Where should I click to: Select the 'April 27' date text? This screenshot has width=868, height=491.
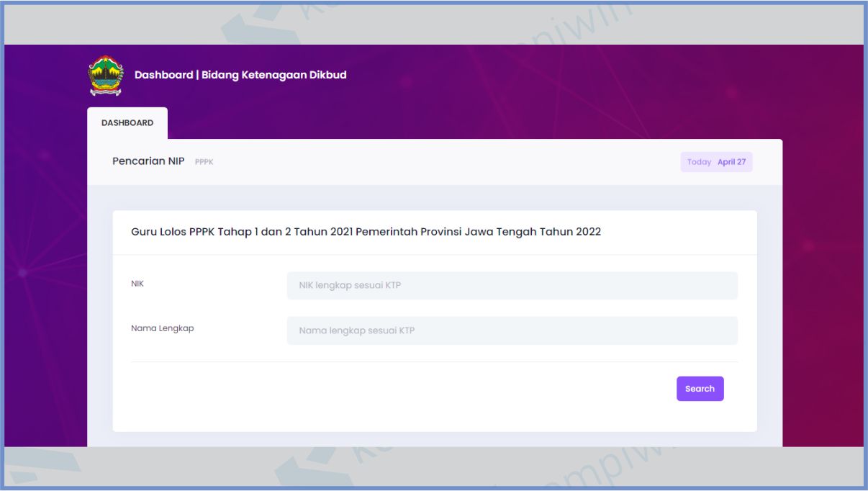731,162
